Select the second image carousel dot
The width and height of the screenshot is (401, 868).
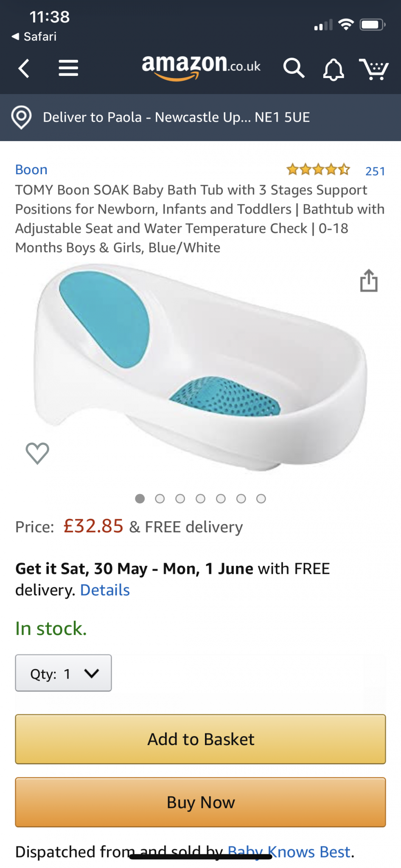coord(160,499)
